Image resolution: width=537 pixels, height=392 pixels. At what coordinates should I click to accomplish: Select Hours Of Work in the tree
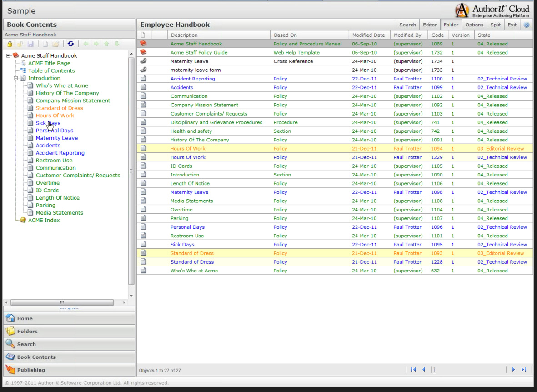click(x=55, y=116)
